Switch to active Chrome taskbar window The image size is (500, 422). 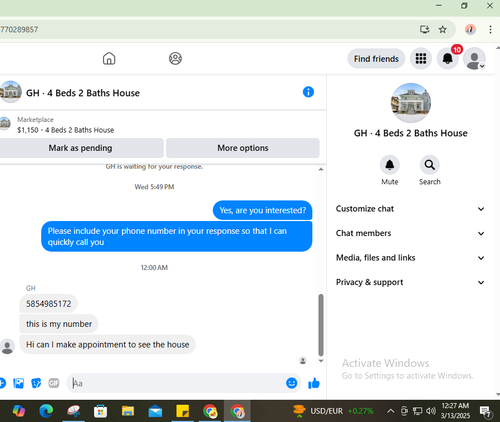click(237, 411)
